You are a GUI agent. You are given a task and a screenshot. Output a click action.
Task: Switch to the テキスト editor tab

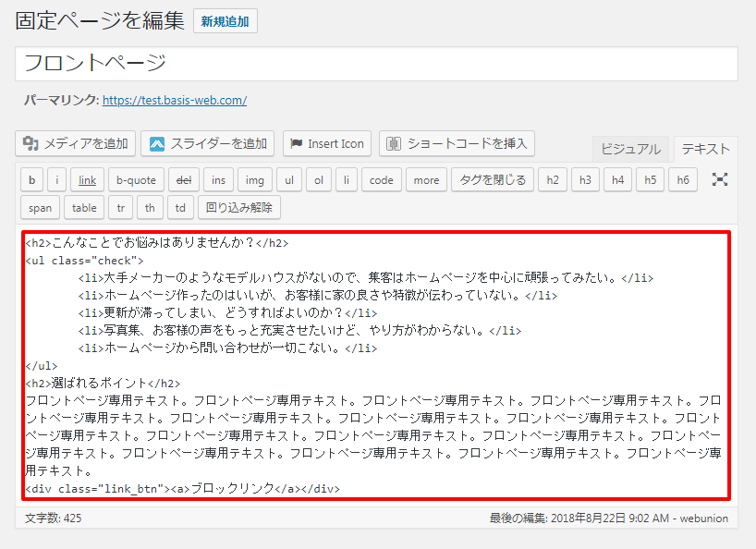click(x=705, y=149)
